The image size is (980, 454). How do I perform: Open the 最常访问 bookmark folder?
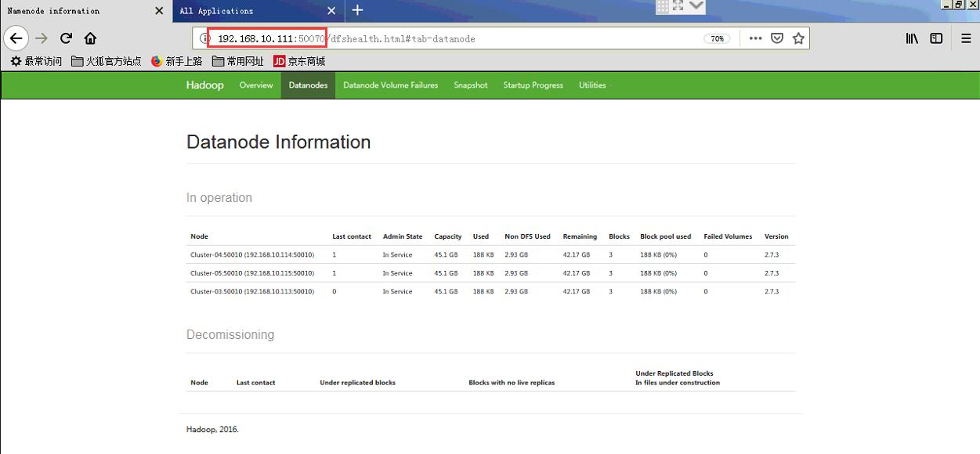click(x=36, y=61)
